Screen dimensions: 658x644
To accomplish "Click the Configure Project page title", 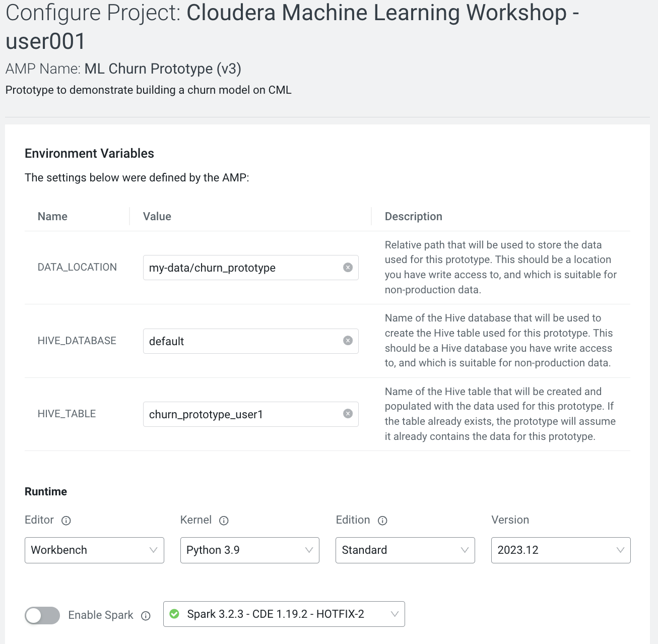I will click(x=292, y=27).
